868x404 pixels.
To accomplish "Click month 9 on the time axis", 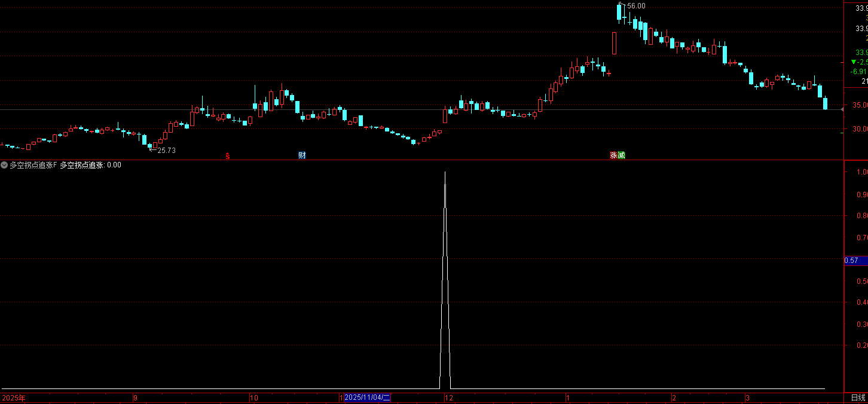I will [x=135, y=397].
